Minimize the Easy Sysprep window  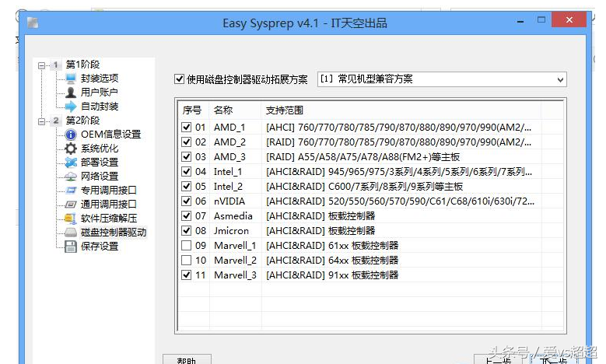coord(520,21)
